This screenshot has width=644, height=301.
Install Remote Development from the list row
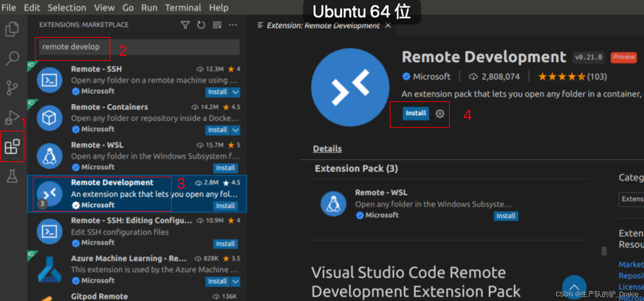(x=226, y=206)
